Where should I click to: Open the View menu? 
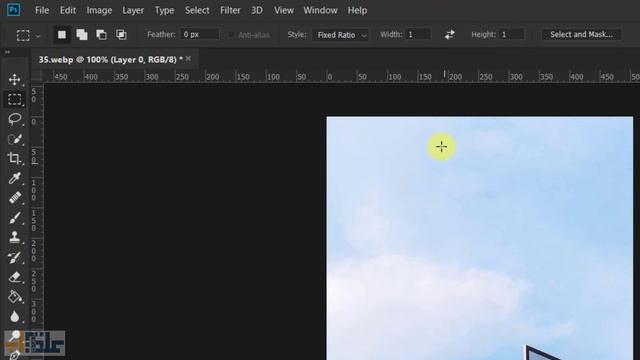click(x=284, y=10)
